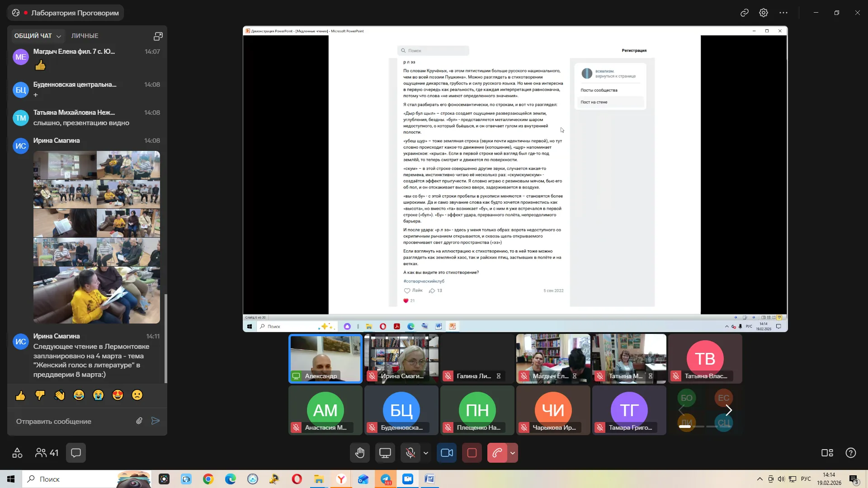Click sender name Буденновская центральна...
The image size is (868, 488).
coord(75,84)
